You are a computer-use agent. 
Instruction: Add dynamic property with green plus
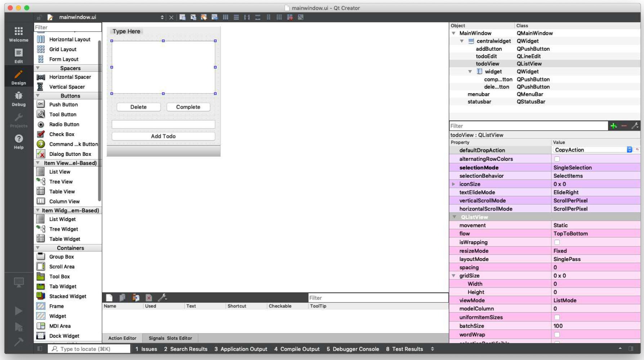[614, 126]
